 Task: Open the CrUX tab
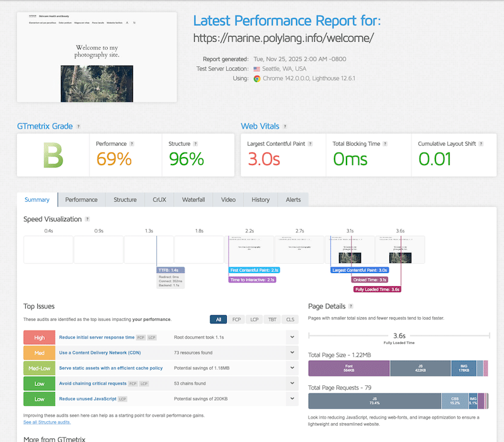(159, 199)
